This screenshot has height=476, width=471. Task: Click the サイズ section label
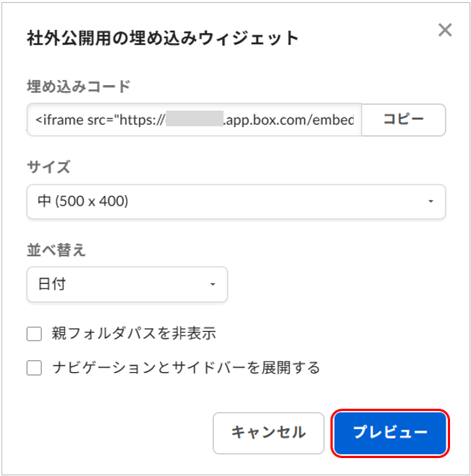pyautogui.click(x=49, y=167)
